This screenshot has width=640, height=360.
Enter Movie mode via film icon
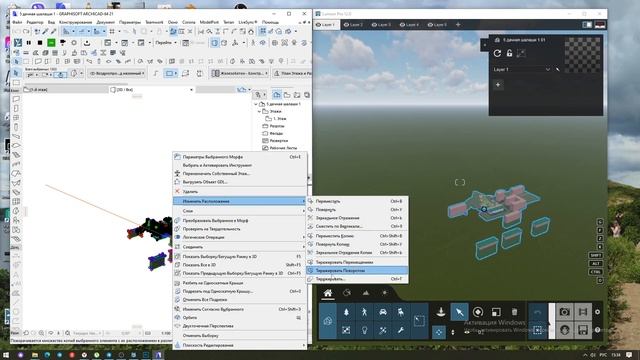(x=583, y=312)
